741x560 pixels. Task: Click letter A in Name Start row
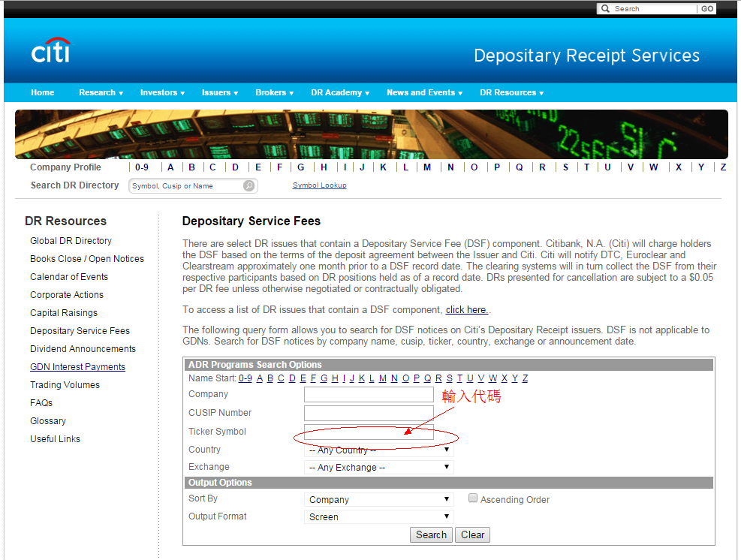click(x=260, y=378)
